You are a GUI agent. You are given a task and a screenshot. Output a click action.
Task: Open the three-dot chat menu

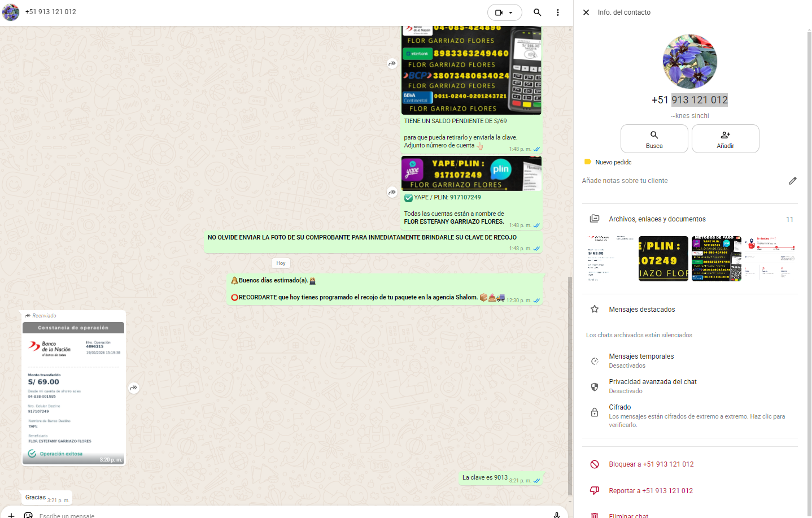tap(557, 12)
